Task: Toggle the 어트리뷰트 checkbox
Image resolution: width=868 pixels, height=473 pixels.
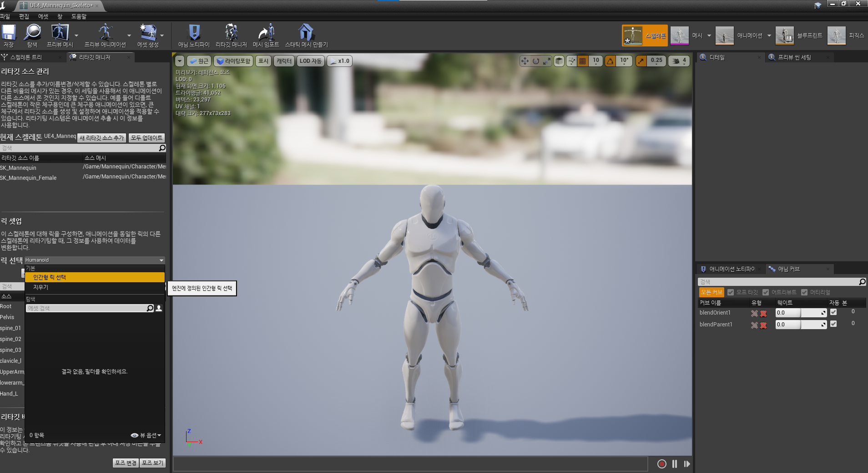Action: pyautogui.click(x=766, y=292)
